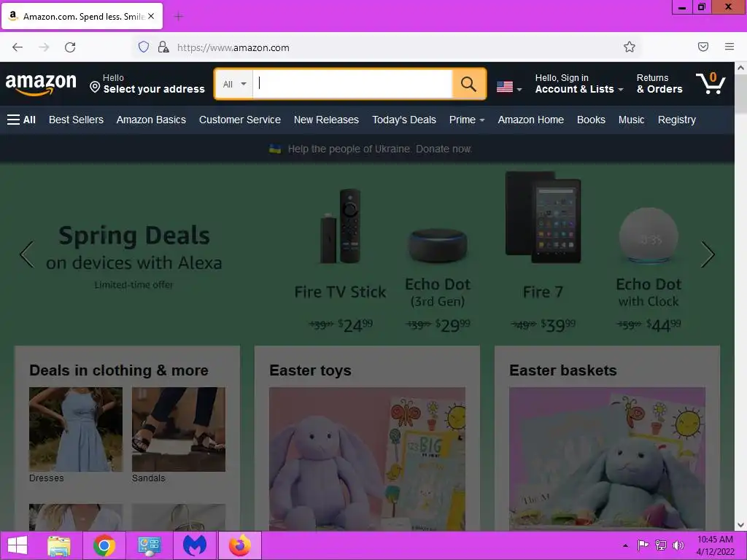Open Registry in the nav bar
The image size is (747, 560).
click(x=676, y=120)
